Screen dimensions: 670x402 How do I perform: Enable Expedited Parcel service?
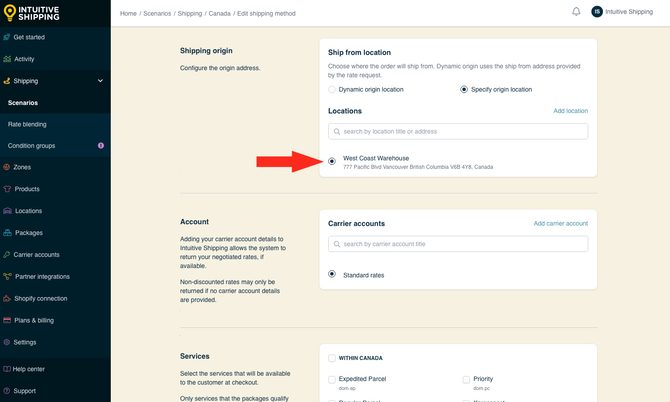tap(332, 379)
